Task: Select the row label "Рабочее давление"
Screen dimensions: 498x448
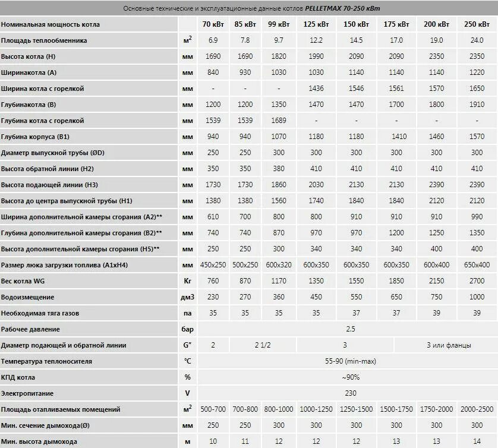Action: [30, 329]
